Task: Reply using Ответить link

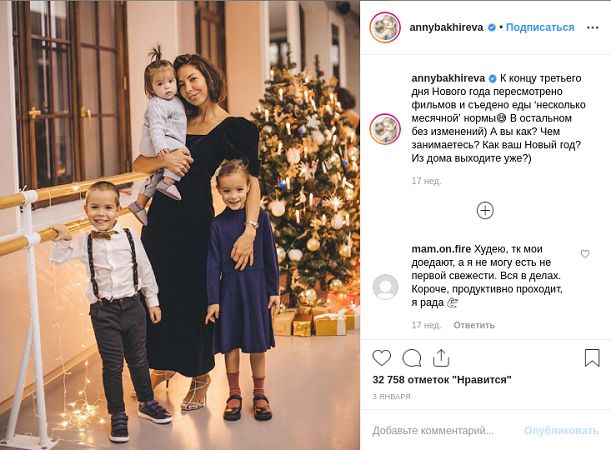Action: pyautogui.click(x=474, y=325)
